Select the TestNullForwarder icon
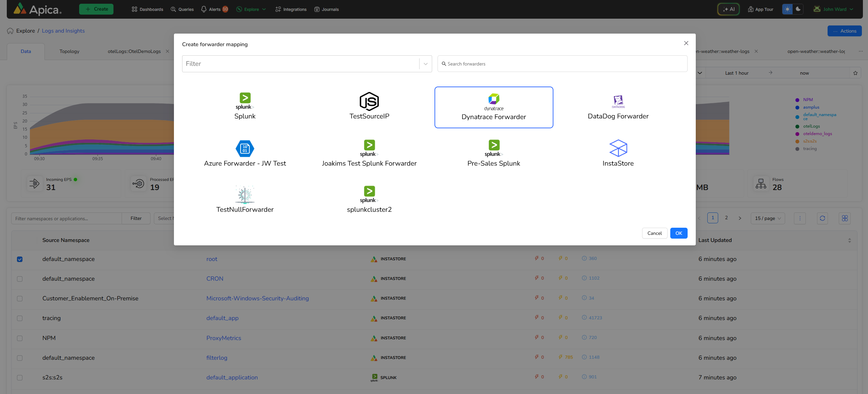The width and height of the screenshot is (868, 394). (245, 194)
